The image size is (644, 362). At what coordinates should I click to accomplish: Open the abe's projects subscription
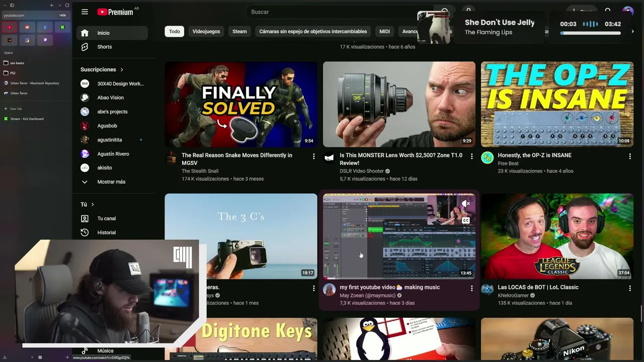(x=112, y=112)
